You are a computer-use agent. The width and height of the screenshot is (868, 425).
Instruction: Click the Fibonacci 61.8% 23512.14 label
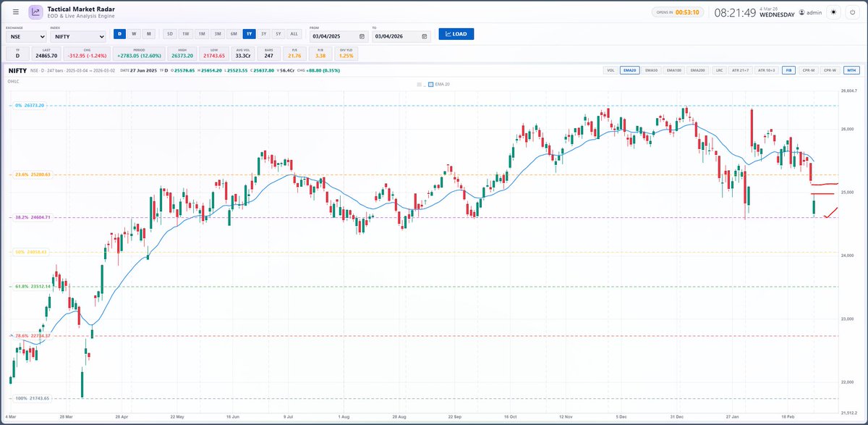(32, 286)
